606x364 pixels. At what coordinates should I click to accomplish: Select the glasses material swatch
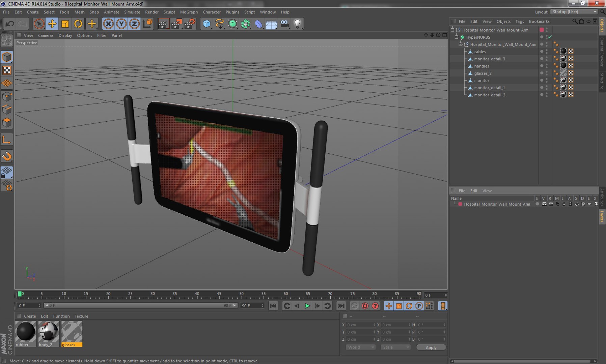pyautogui.click(x=72, y=334)
